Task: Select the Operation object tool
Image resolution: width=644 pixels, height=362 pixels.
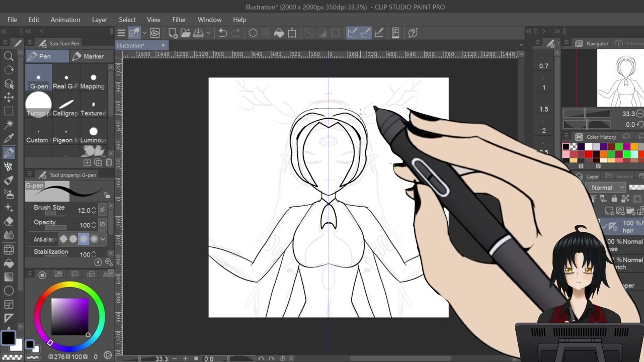Action: tap(9, 84)
